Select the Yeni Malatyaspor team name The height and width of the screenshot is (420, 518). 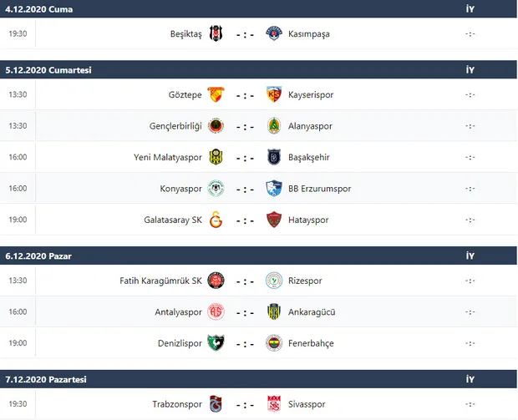click(x=168, y=157)
